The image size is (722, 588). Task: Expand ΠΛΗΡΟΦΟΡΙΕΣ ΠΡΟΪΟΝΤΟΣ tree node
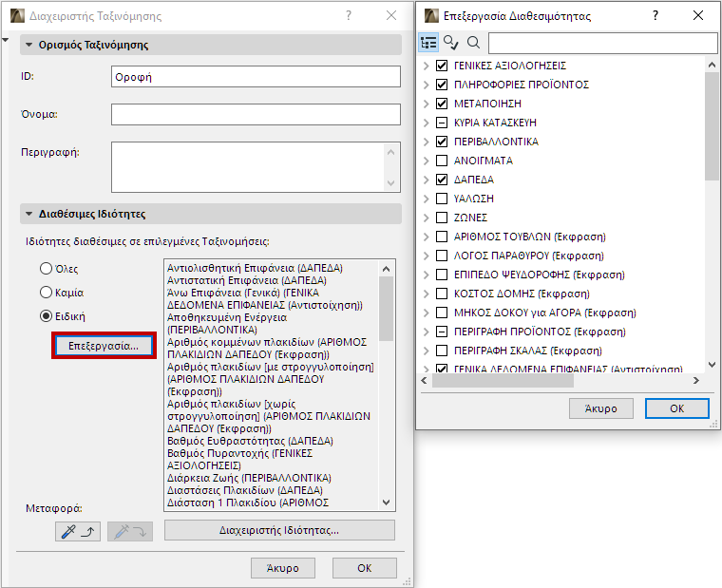click(427, 85)
